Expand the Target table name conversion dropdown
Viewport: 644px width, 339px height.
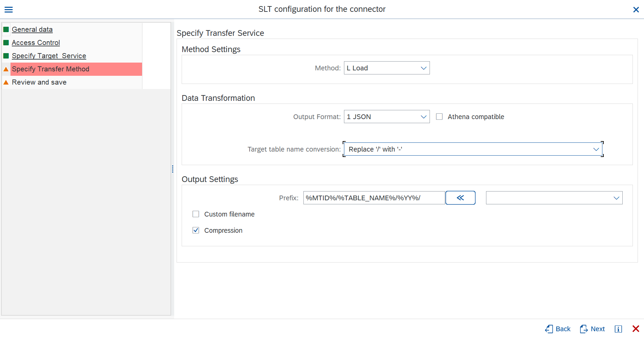click(x=473, y=149)
